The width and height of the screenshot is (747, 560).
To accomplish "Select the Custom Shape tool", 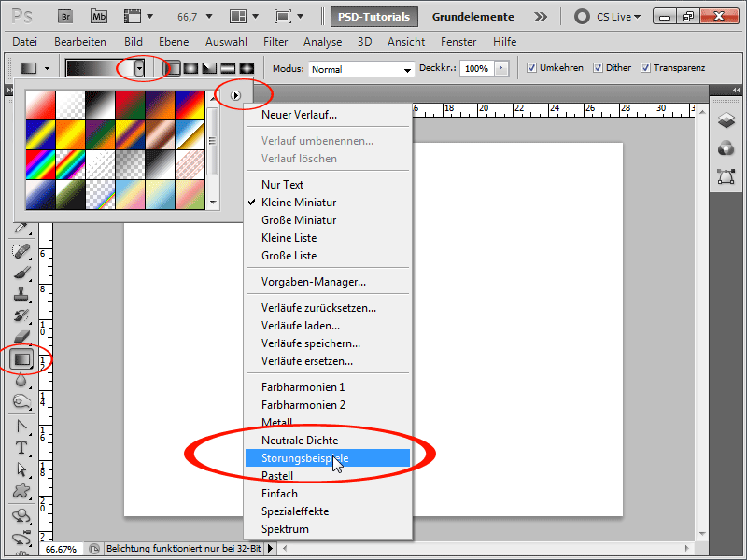I will tap(21, 491).
